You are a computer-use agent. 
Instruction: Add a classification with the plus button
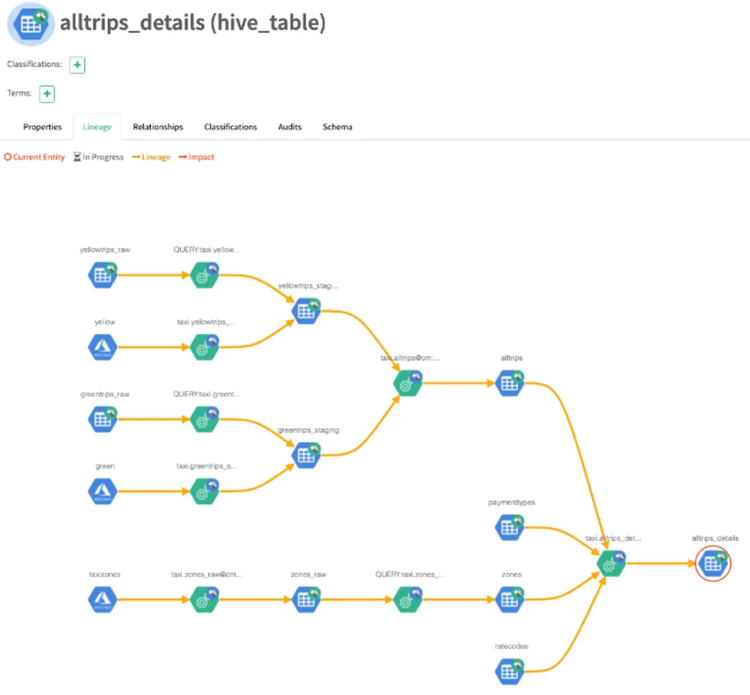click(77, 65)
